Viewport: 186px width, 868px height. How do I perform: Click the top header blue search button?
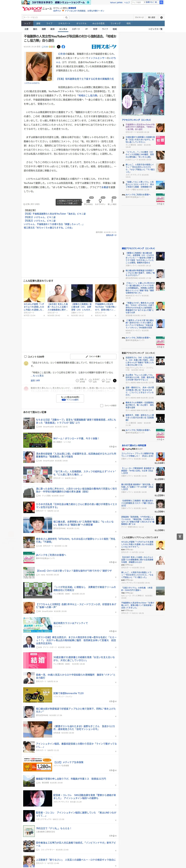click(161, 2)
